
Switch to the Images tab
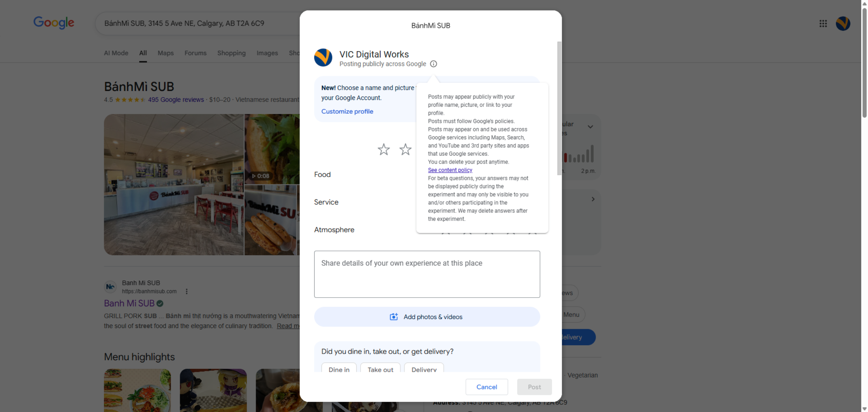(x=267, y=53)
